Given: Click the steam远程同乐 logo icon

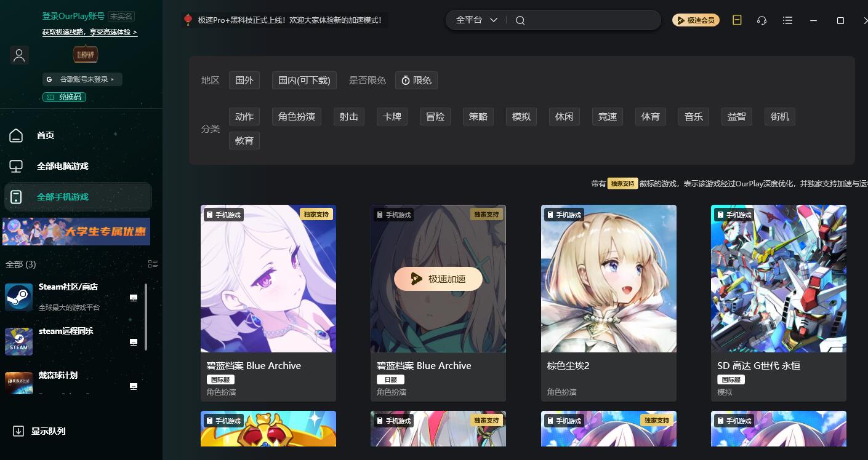Looking at the screenshot, I should [x=18, y=341].
